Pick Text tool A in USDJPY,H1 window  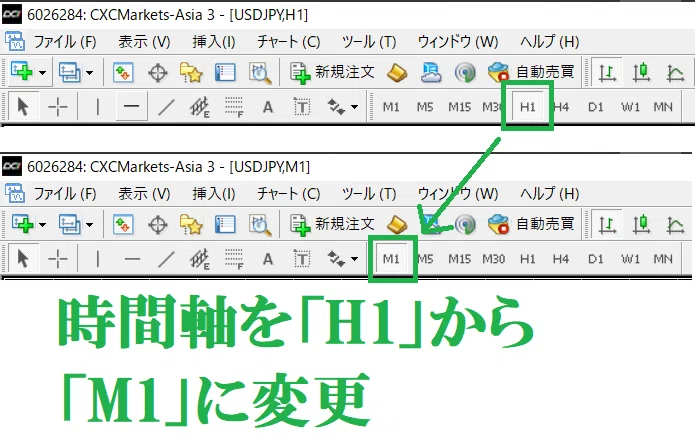click(x=268, y=107)
